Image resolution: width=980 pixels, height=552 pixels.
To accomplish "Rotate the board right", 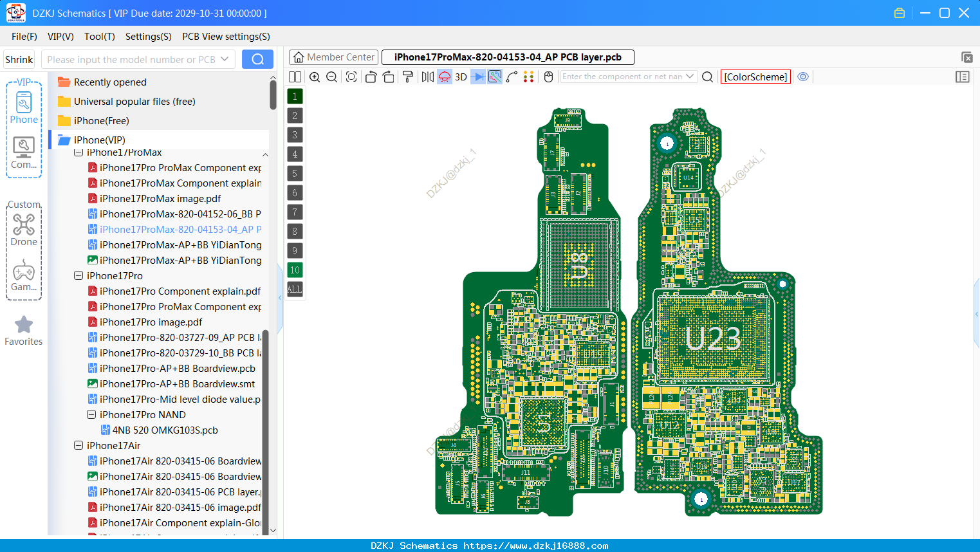I will click(x=389, y=77).
